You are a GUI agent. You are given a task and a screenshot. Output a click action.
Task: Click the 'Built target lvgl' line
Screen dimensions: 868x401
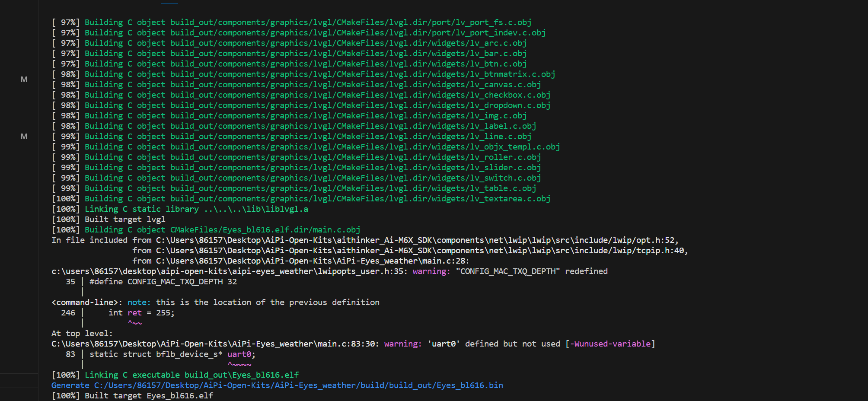108,219
